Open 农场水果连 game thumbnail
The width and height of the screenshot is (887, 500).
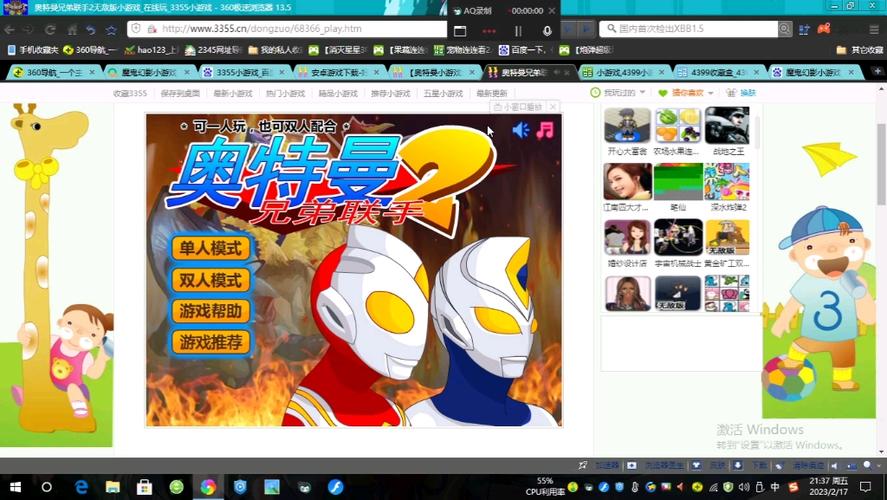678,126
